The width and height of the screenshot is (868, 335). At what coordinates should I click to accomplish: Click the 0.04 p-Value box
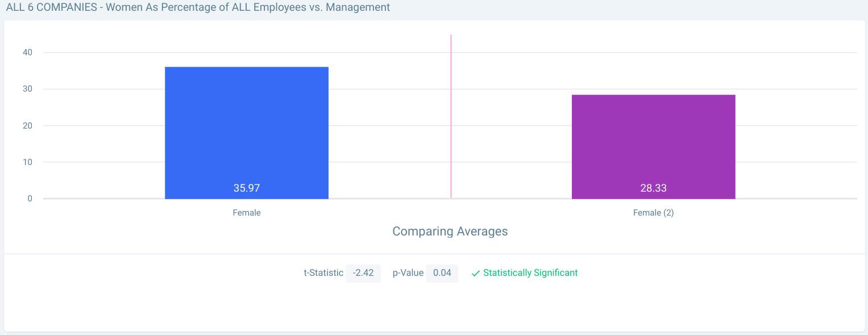click(442, 273)
